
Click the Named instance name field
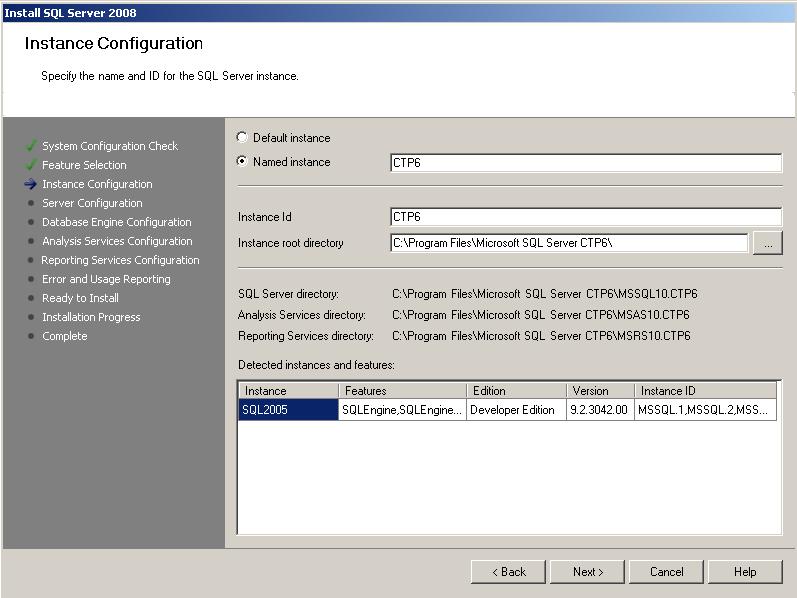click(x=586, y=163)
